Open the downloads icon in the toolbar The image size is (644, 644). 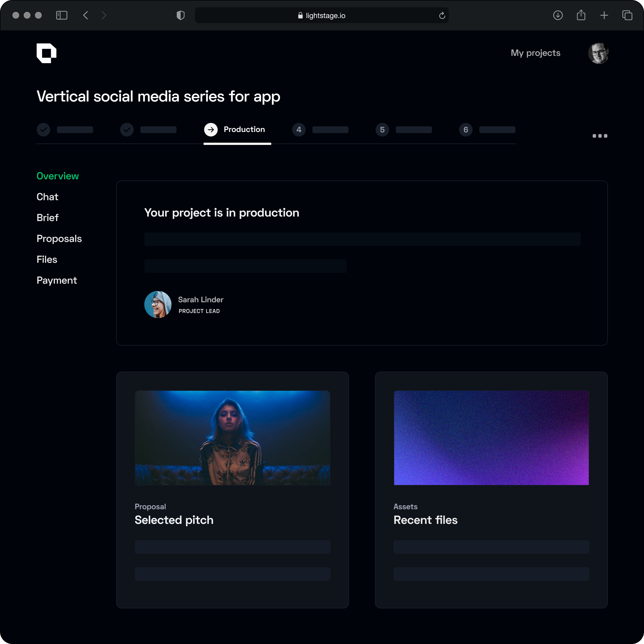click(558, 15)
